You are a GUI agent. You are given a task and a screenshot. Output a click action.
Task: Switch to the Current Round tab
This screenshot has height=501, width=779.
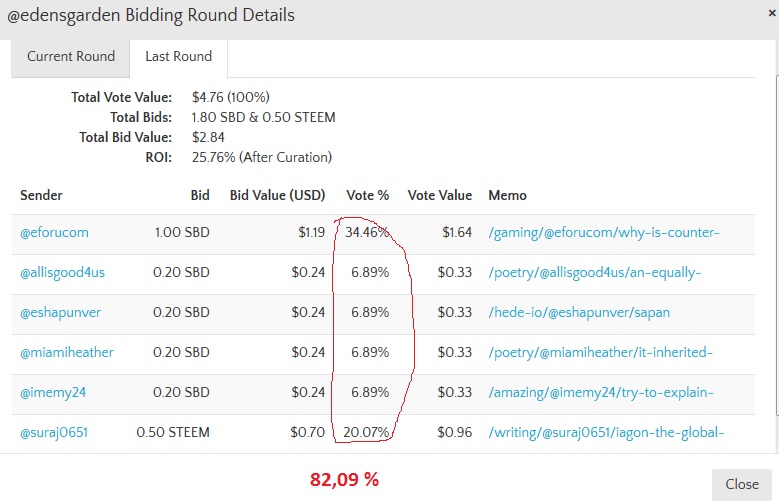coord(71,57)
